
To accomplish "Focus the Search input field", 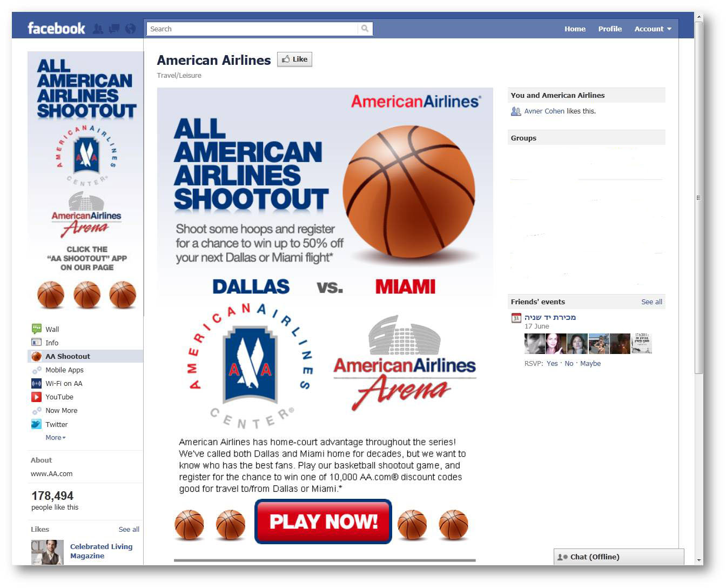I will 252,29.
